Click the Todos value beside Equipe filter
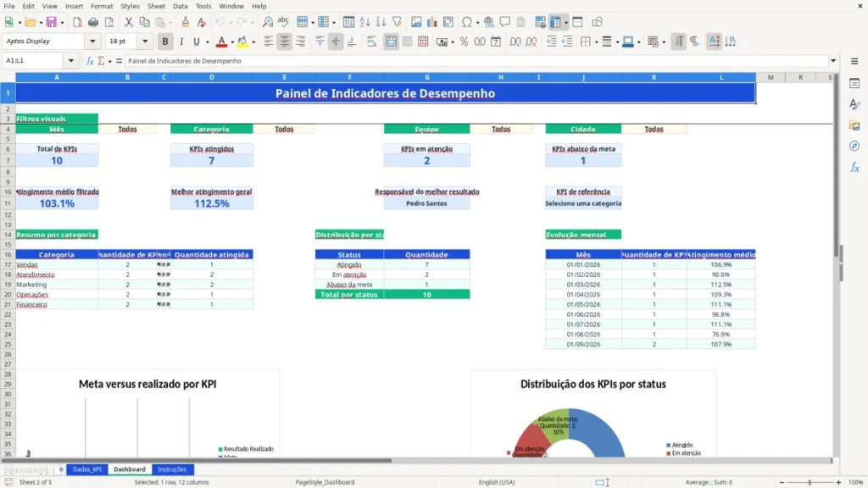 (x=501, y=129)
